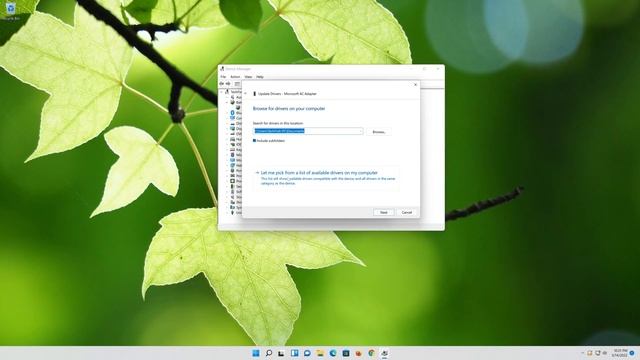
Task: Open Device Manager View menu
Action: (x=248, y=77)
